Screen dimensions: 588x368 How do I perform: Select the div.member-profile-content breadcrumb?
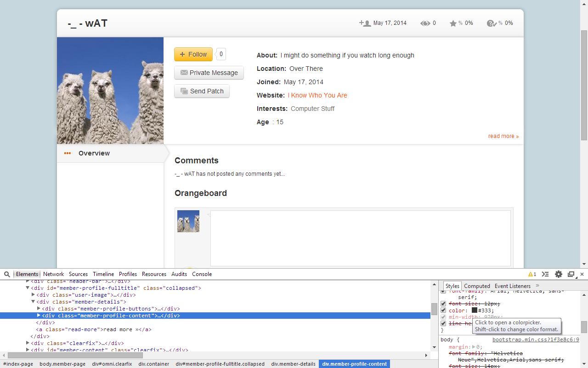(x=354, y=364)
